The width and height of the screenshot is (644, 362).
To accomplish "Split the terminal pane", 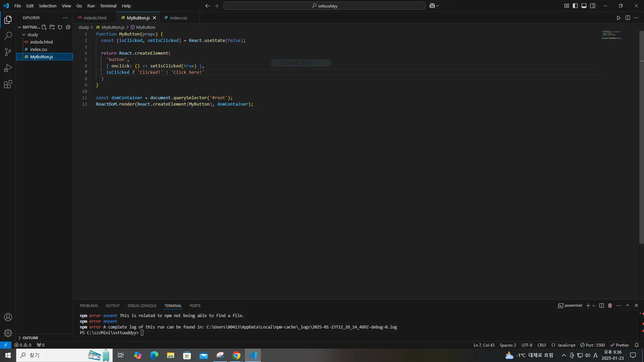I will (601, 305).
